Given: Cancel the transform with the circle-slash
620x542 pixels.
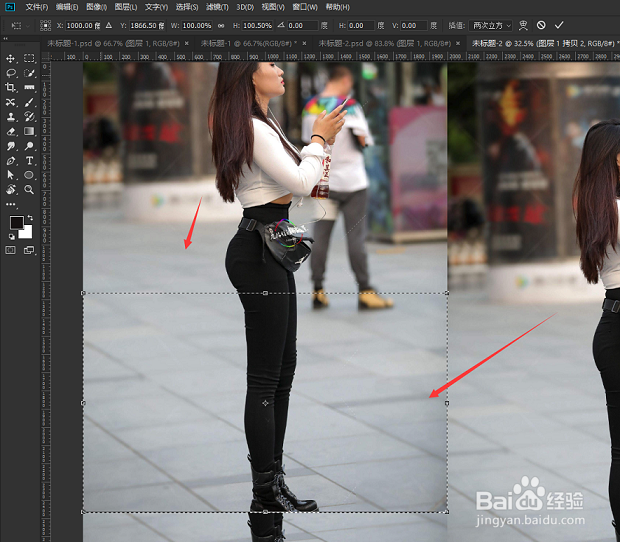Looking at the screenshot, I should [541, 25].
